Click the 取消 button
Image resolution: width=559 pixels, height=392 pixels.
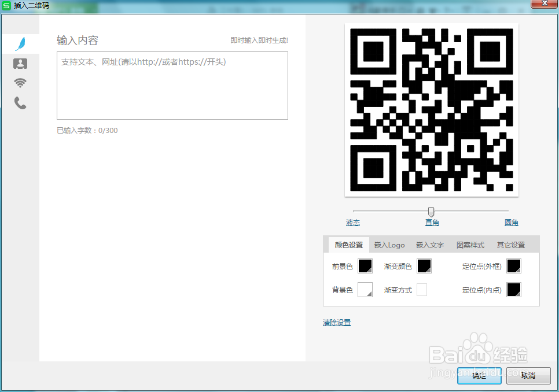pos(528,376)
